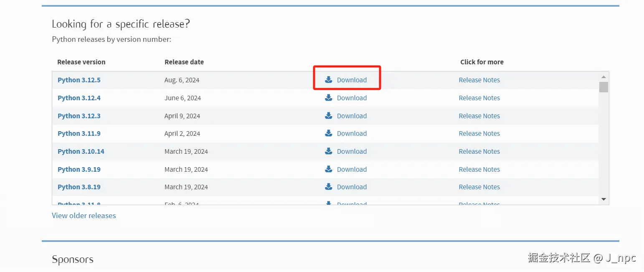This screenshot has height=272, width=644.
Task: Click download icon in Python 3.12.5 row
Action: click(329, 80)
